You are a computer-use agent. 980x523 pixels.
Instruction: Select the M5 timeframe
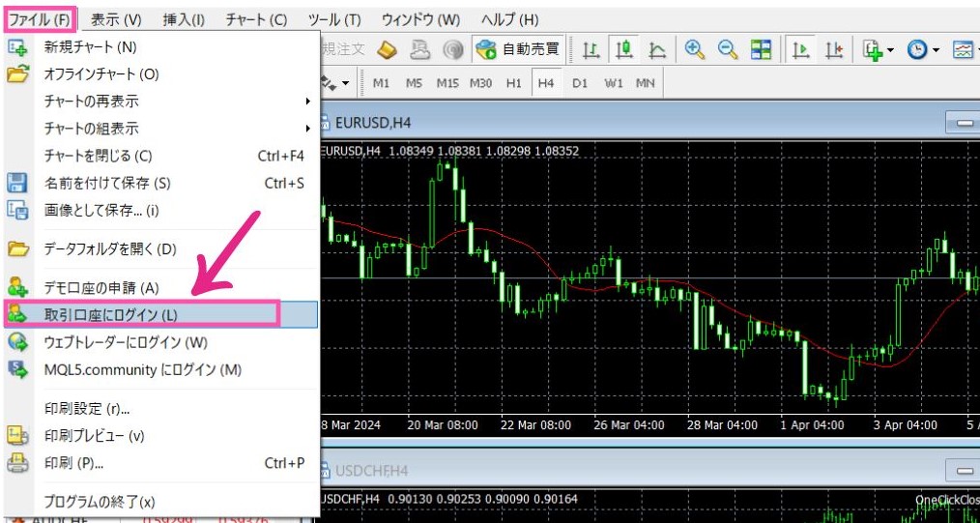pyautogui.click(x=414, y=82)
